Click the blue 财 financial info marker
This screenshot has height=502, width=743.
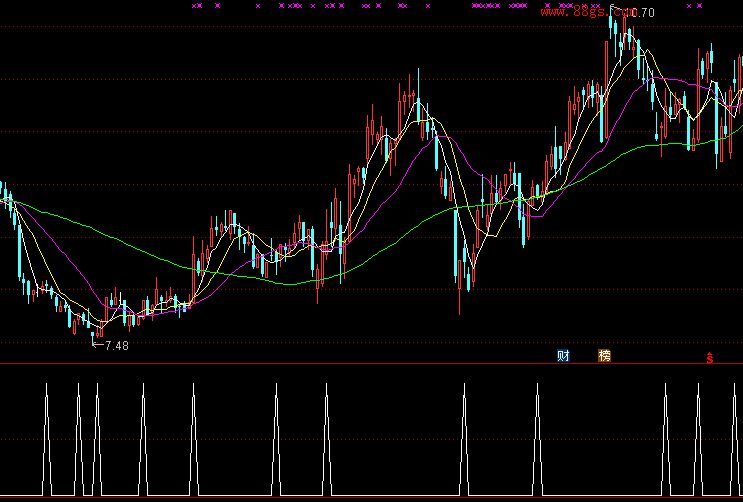pos(563,356)
